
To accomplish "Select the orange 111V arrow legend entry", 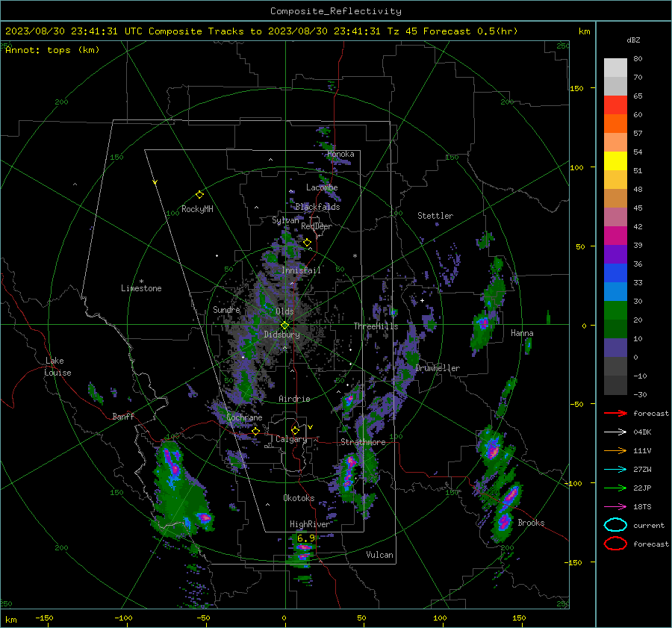I will pyautogui.click(x=615, y=450).
